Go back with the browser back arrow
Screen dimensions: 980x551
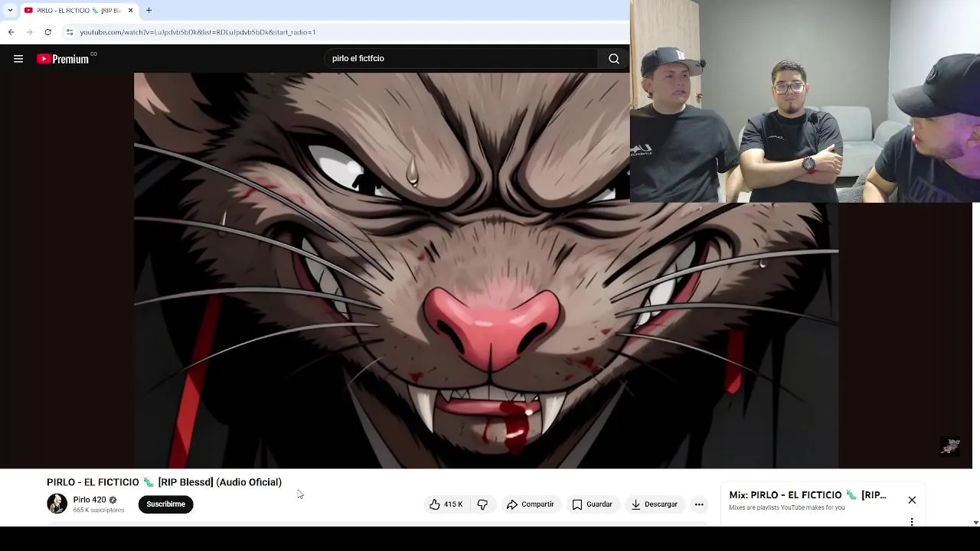click(11, 32)
